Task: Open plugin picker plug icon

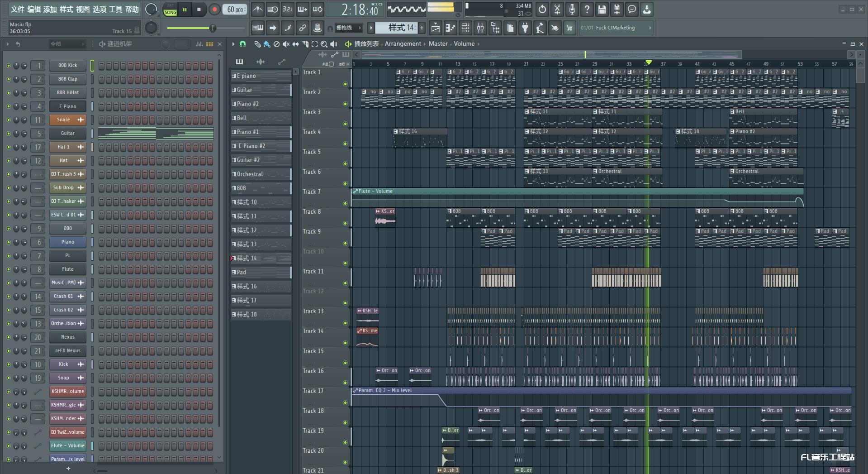Action: point(525,28)
